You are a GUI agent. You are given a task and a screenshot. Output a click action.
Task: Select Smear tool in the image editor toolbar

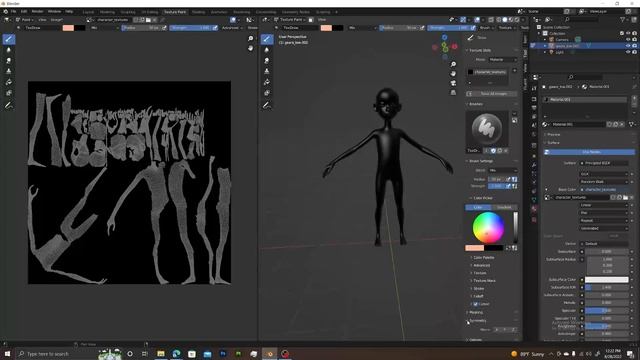9,60
